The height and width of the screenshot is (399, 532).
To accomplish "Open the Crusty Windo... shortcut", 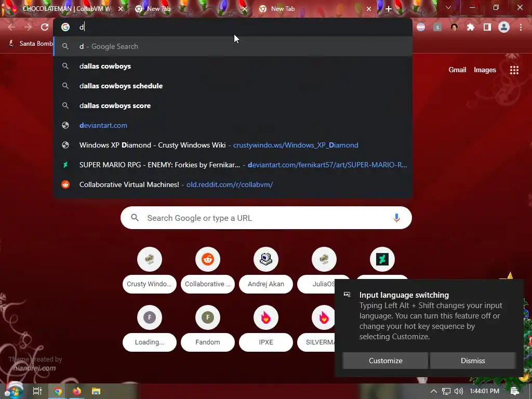I will tap(149, 270).
